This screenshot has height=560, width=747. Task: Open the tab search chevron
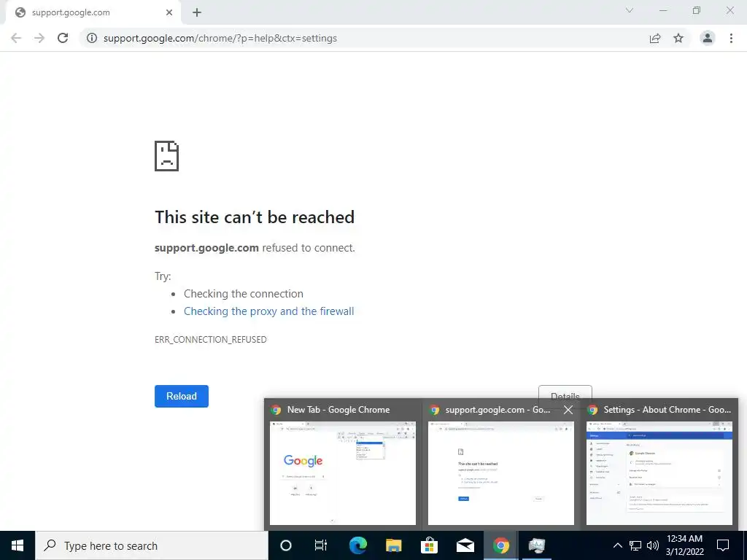point(630,10)
